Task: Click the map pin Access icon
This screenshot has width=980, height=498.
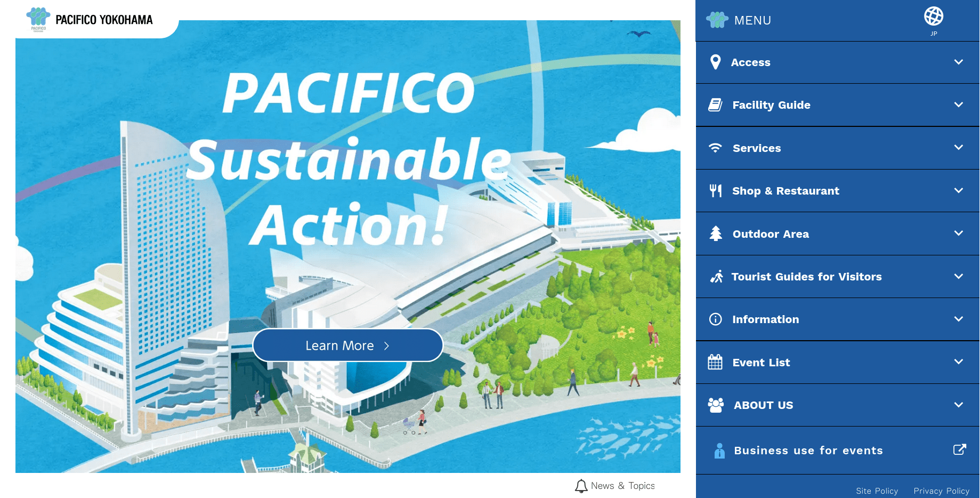Action: pos(716,62)
